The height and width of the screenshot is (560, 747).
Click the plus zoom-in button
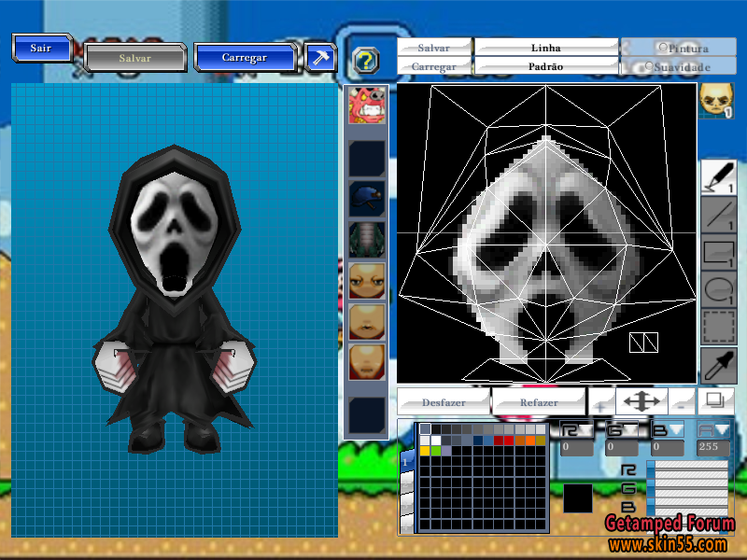click(x=601, y=402)
